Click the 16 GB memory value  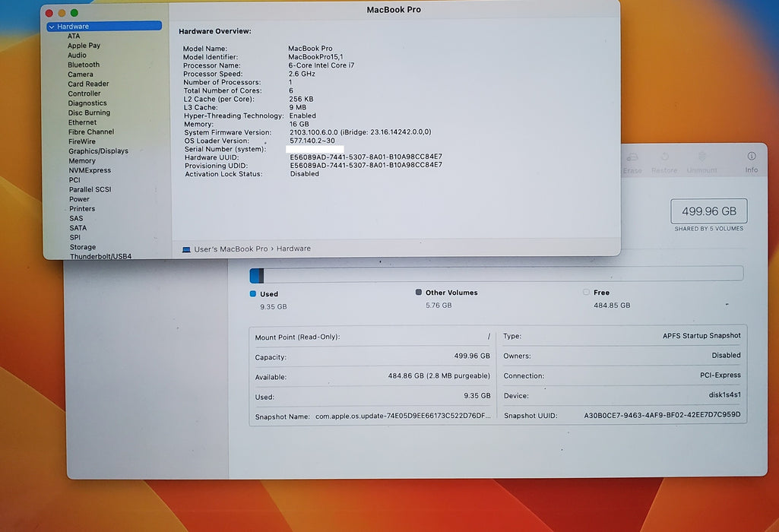click(x=299, y=124)
